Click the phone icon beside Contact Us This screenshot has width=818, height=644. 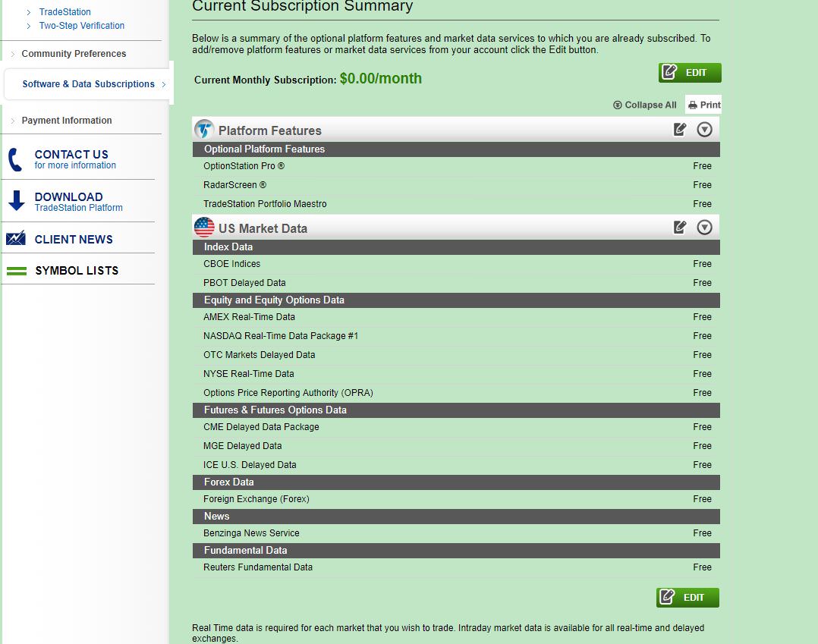click(16, 159)
